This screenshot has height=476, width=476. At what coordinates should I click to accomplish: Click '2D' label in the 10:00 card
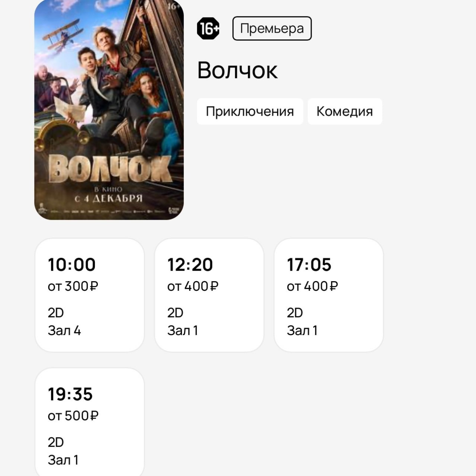[56, 312]
